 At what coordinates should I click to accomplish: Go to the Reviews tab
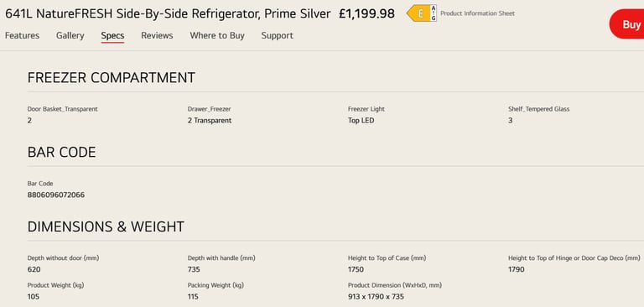157,36
